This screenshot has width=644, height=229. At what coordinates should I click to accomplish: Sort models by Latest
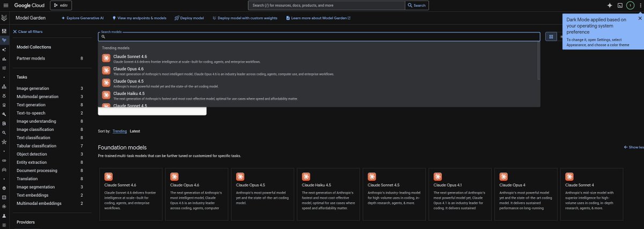[135, 131]
